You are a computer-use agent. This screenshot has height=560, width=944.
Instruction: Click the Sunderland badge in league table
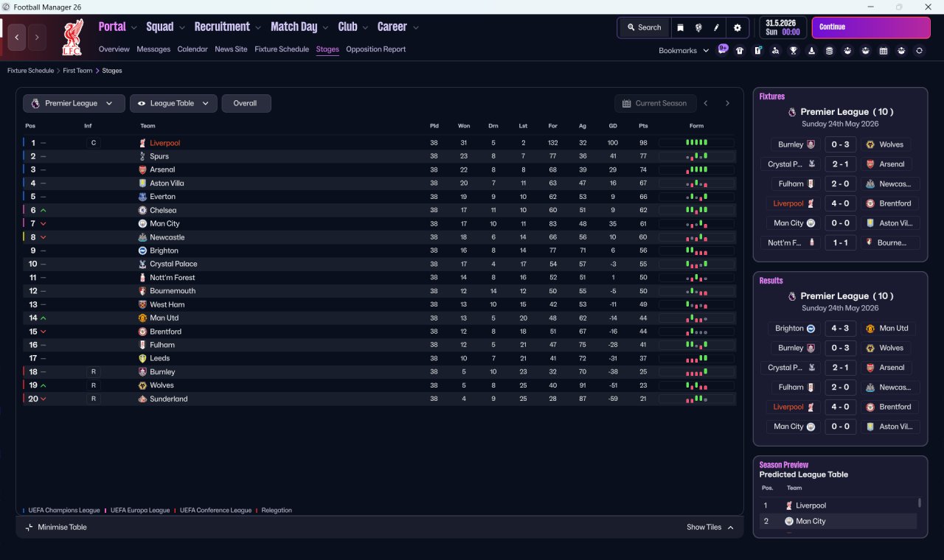point(143,399)
